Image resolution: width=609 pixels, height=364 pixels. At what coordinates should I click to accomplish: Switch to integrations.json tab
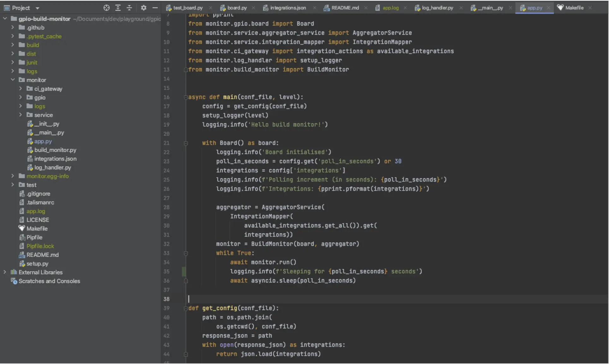pyautogui.click(x=288, y=8)
